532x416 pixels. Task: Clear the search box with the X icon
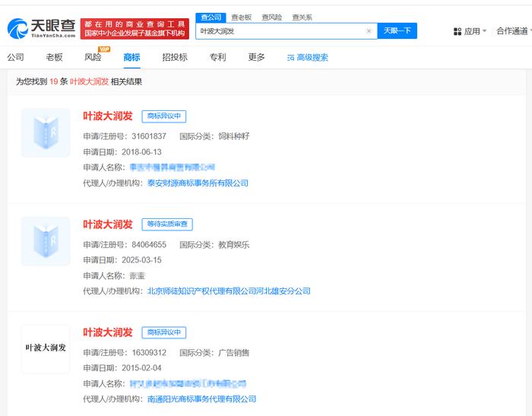pyautogui.click(x=369, y=31)
